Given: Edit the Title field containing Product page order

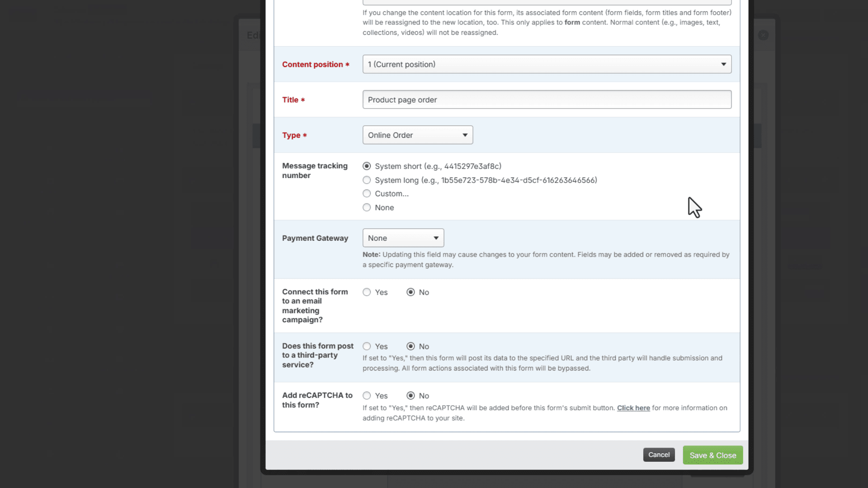Looking at the screenshot, I should coord(547,99).
